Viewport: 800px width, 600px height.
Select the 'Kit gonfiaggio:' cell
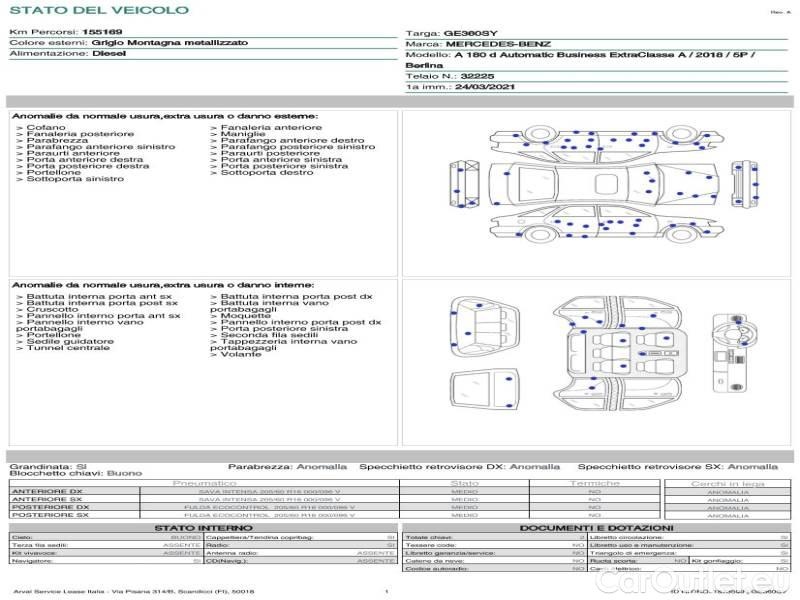(740, 561)
